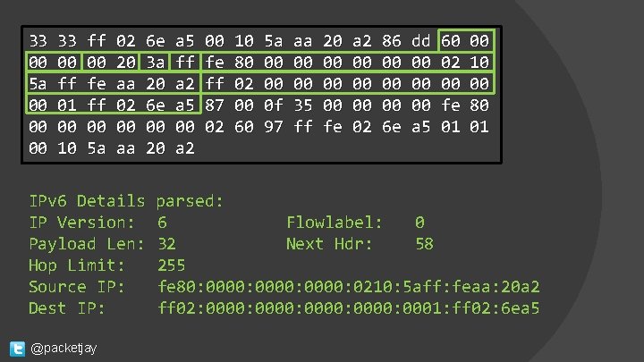This screenshot has height=362, width=644.
Task: Select the Hop Limit value 255
Action: pos(171,265)
